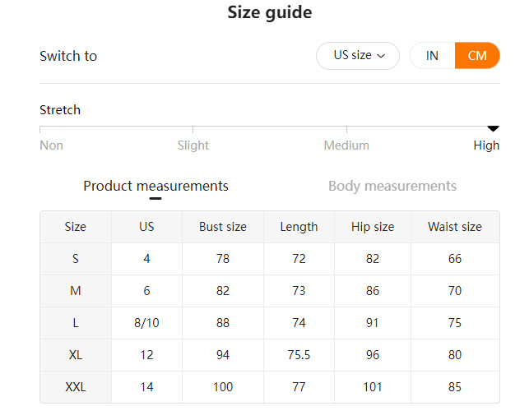Image resolution: width=529 pixels, height=420 pixels.
Task: Click the Bust size column header
Action: 222,227
